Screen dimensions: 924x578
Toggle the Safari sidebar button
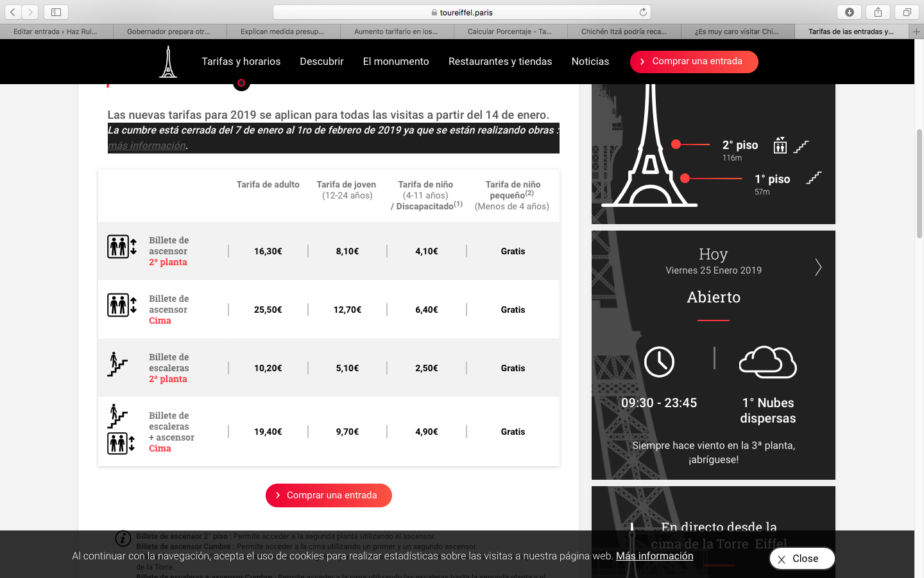click(x=56, y=12)
